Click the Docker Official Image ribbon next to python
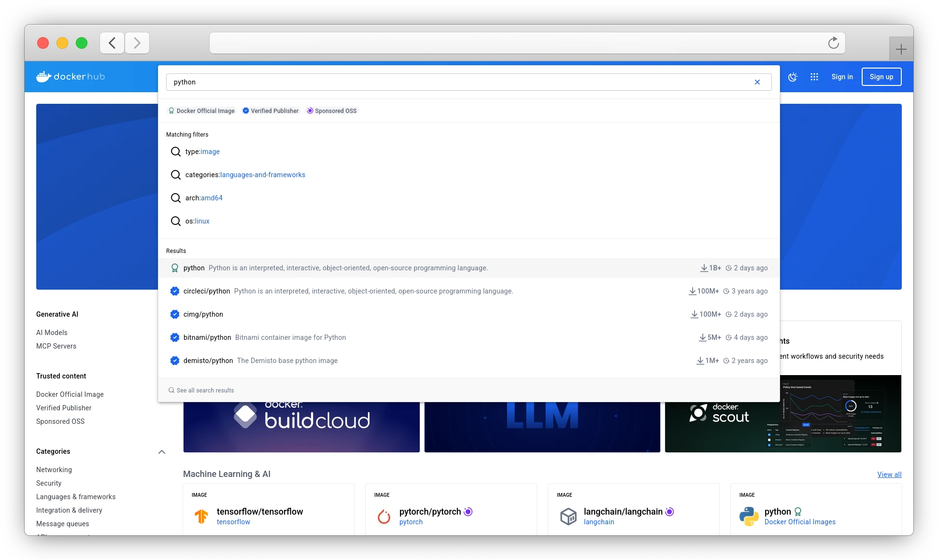The width and height of the screenshot is (938, 560). coord(174,267)
